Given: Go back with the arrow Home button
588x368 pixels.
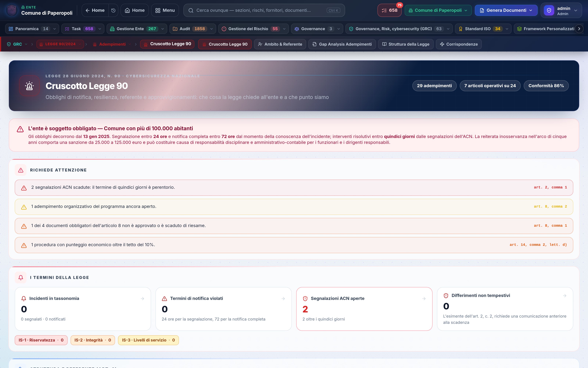Looking at the screenshot, I should click(95, 10).
